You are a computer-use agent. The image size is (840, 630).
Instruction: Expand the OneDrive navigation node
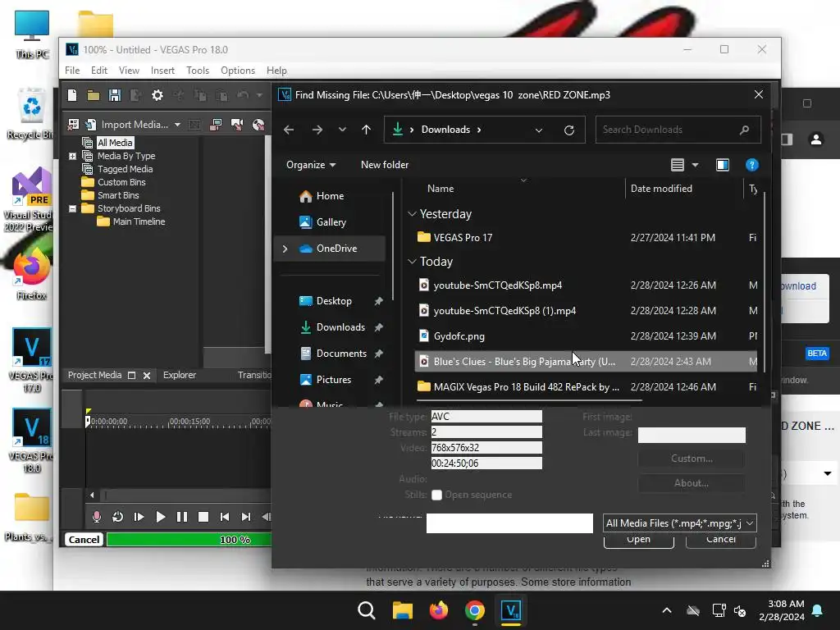(x=285, y=249)
